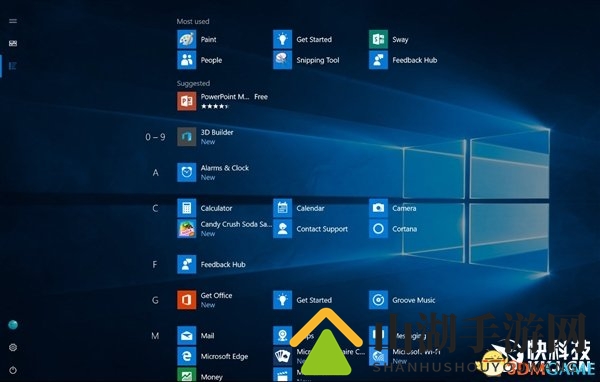Select the suggested PowerPoint Mobile app
This screenshot has width=600, height=382.
point(223,101)
